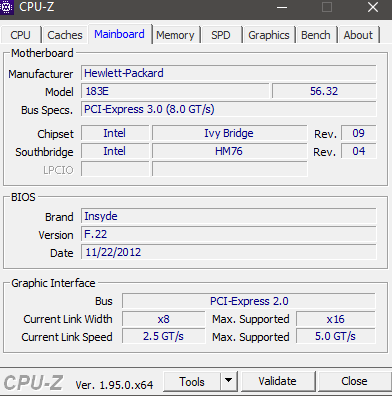Close the window with the X icon

coord(373,7)
